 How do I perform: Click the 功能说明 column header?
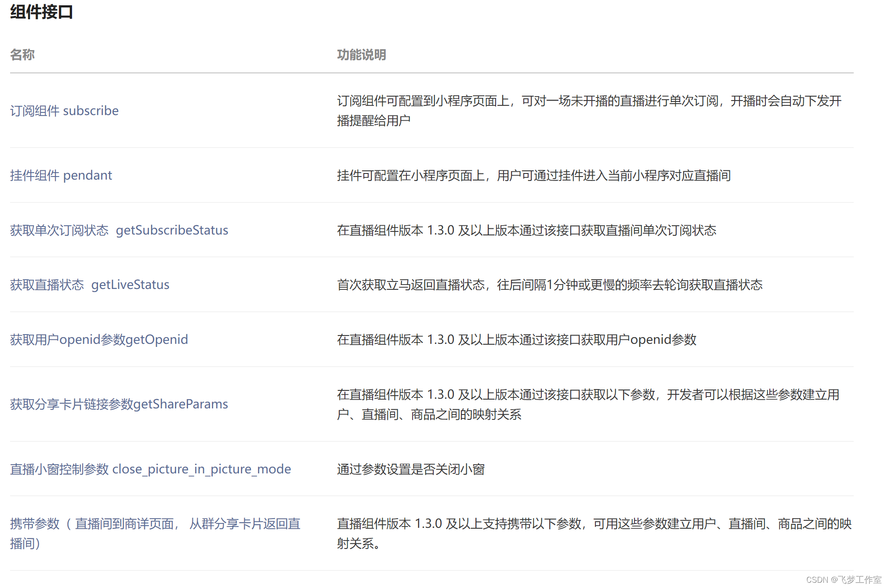pos(361,55)
